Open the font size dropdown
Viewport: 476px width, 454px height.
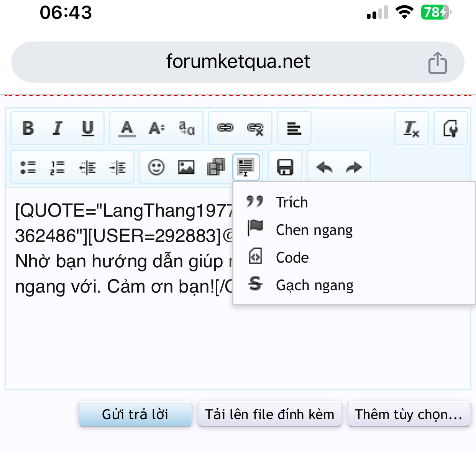(157, 128)
